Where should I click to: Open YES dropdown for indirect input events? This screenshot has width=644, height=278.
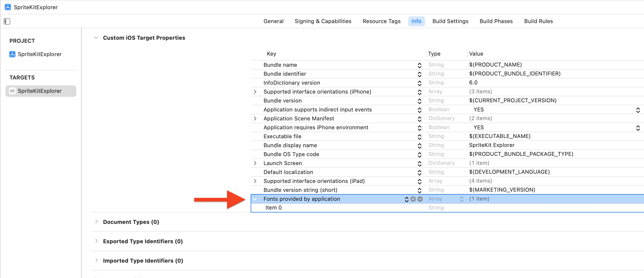point(638,110)
